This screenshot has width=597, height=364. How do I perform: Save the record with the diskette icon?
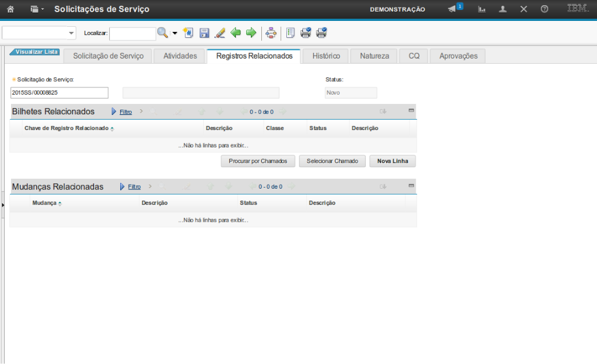tap(204, 33)
